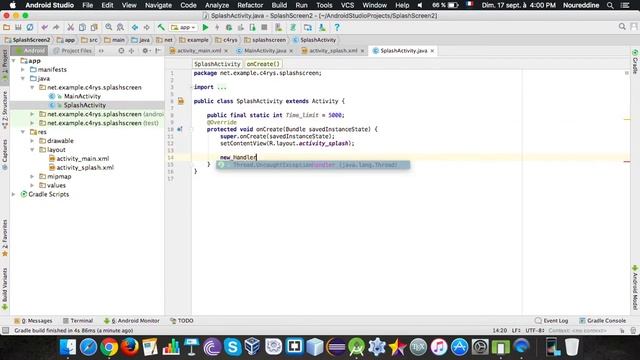Screen dimensions: 640x360
Task: Navigate back with the left arrow icon
Action: click(x=135, y=27)
